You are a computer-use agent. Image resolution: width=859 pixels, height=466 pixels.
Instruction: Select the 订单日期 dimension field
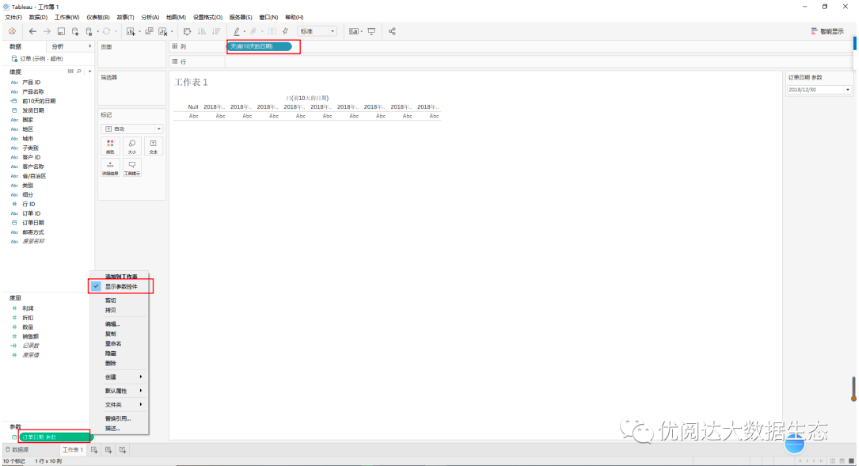[x=33, y=223]
